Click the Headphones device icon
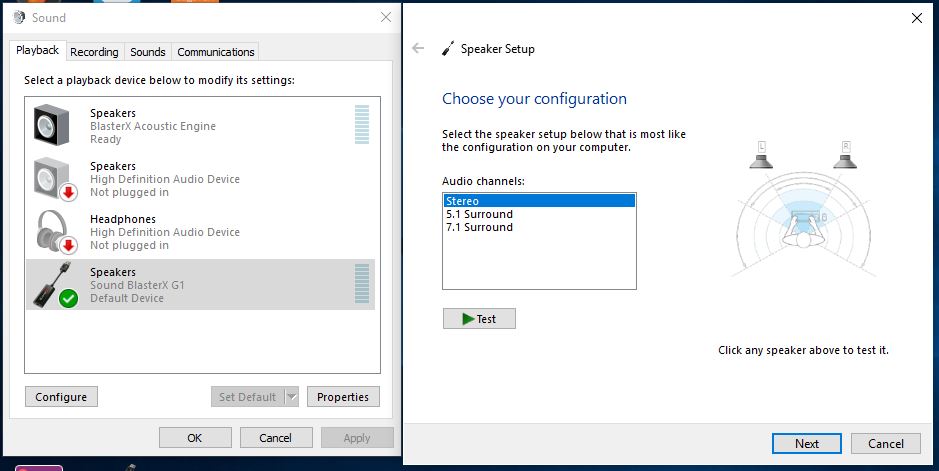 click(54, 232)
